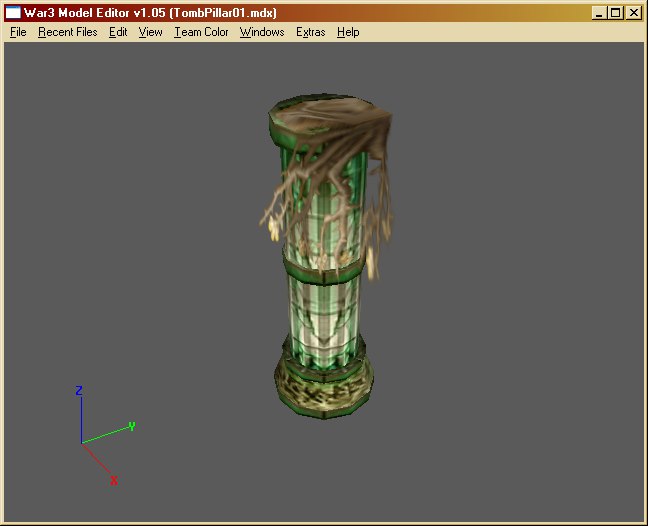Open the File menu
The height and width of the screenshot is (526, 648).
pos(18,32)
